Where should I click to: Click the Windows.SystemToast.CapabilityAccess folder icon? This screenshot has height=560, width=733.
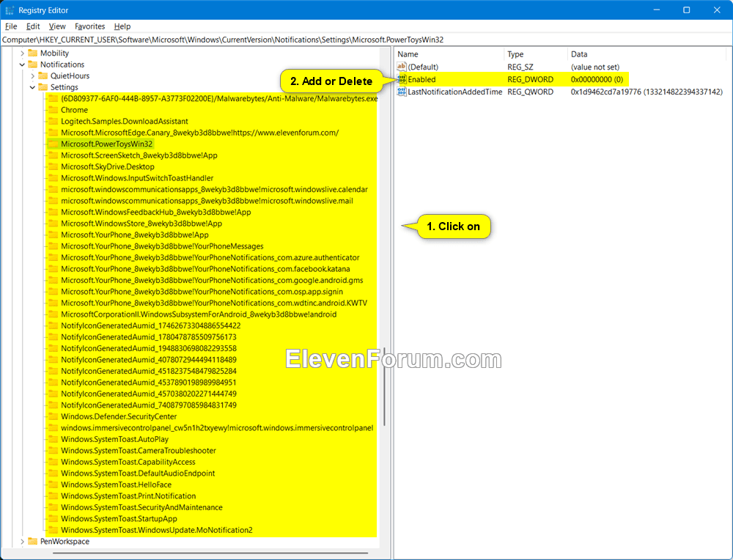click(54, 462)
